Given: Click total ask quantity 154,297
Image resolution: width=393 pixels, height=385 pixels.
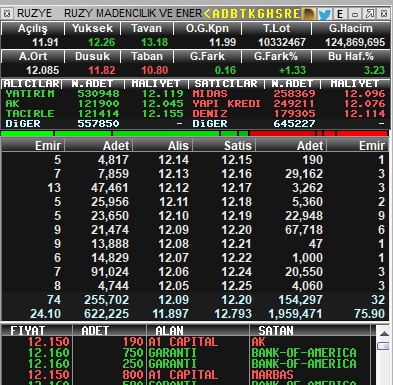Looking at the screenshot, I should pyautogui.click(x=300, y=300).
